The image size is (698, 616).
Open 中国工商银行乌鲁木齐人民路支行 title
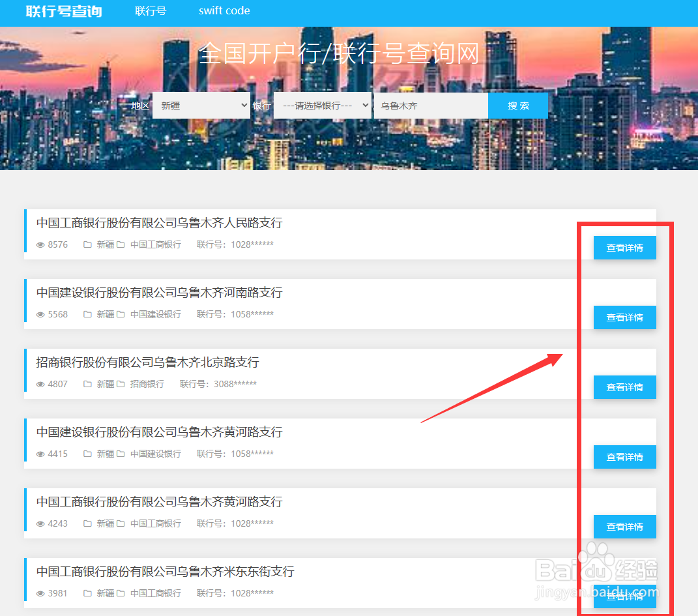160,222
